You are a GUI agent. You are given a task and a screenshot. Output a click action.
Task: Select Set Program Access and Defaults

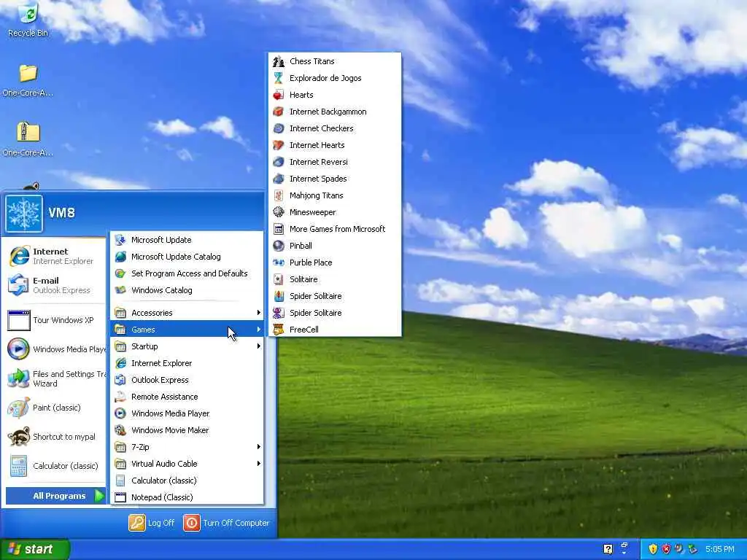click(x=187, y=273)
